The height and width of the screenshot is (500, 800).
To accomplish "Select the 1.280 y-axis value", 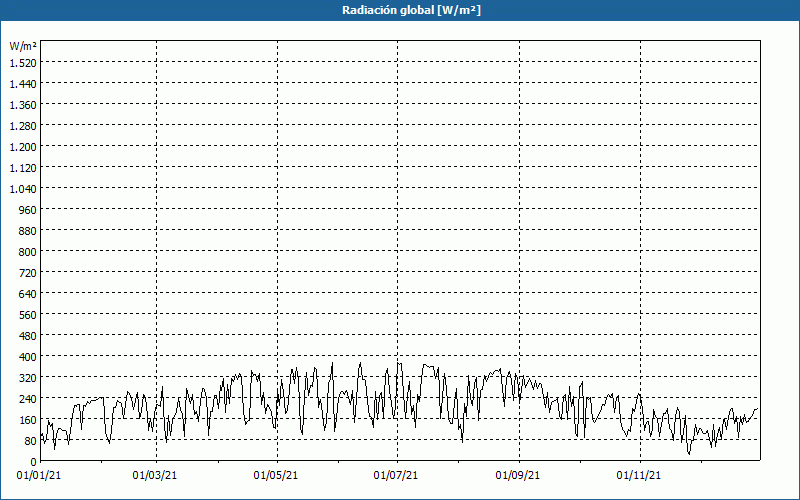I will (x=23, y=126).
